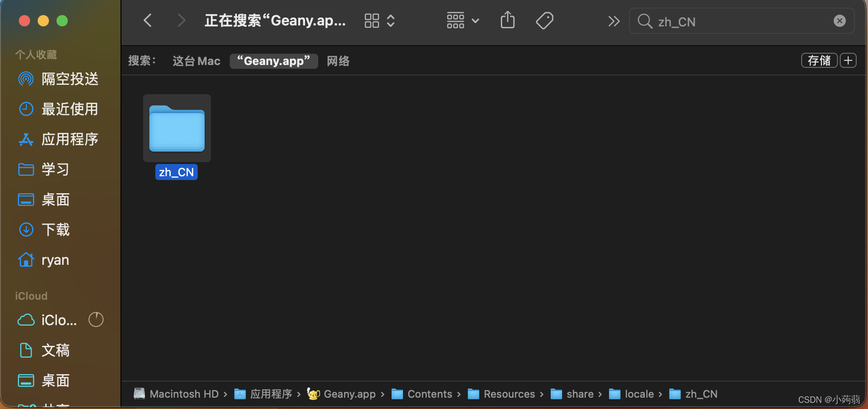
Task: Click the iCloud storage progress indicator
Action: [x=96, y=319]
